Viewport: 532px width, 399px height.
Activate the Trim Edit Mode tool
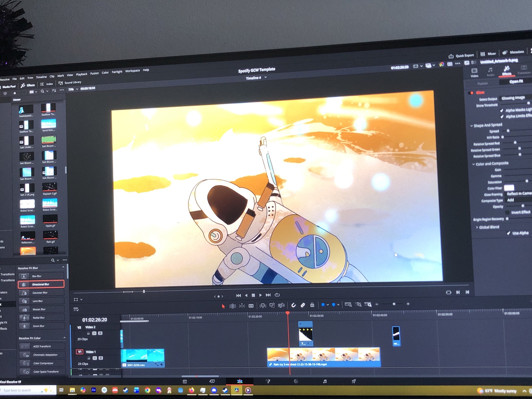click(232, 306)
